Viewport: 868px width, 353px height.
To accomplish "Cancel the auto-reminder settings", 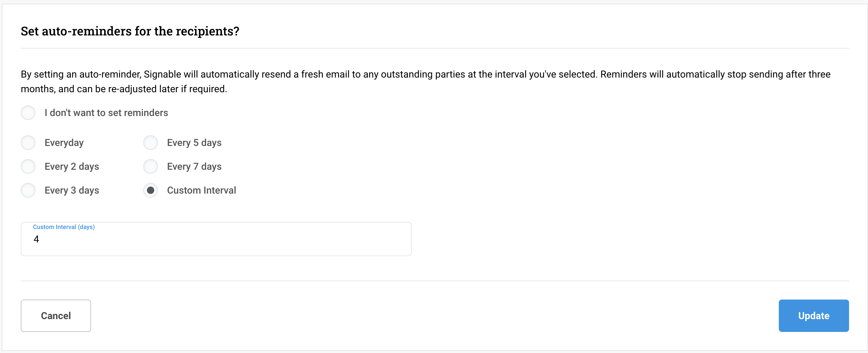I will [56, 316].
